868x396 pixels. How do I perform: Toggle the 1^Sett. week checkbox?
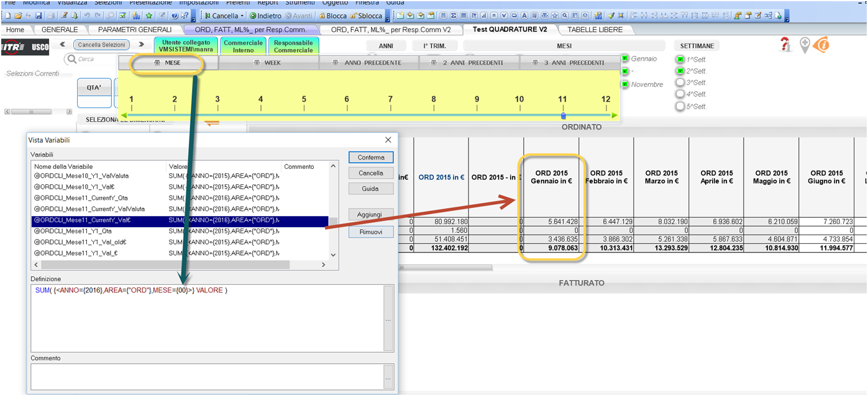click(680, 60)
